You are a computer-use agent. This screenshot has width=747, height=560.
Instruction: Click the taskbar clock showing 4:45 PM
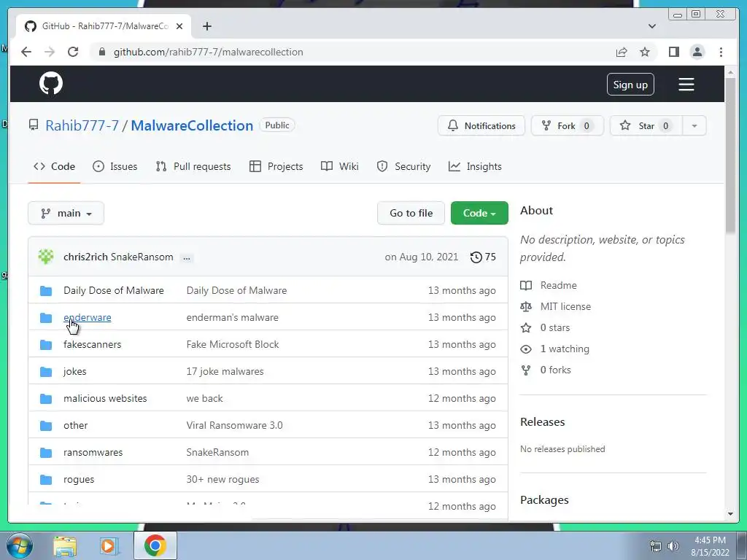(x=710, y=546)
